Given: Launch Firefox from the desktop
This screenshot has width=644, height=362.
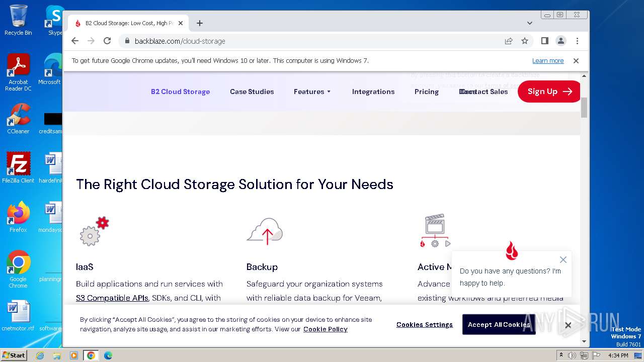Looking at the screenshot, I should click(x=18, y=217).
